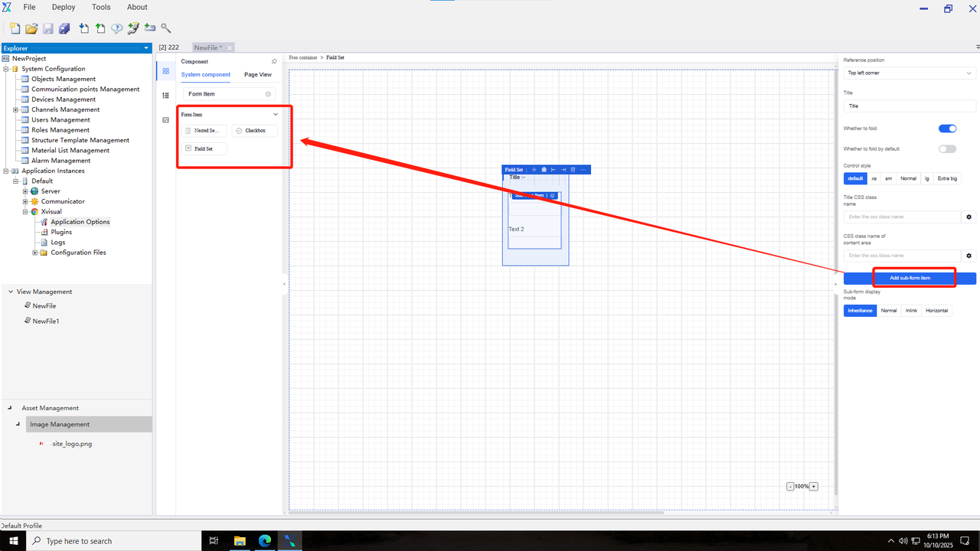
Task: Open the Deploy menu
Action: [64, 7]
